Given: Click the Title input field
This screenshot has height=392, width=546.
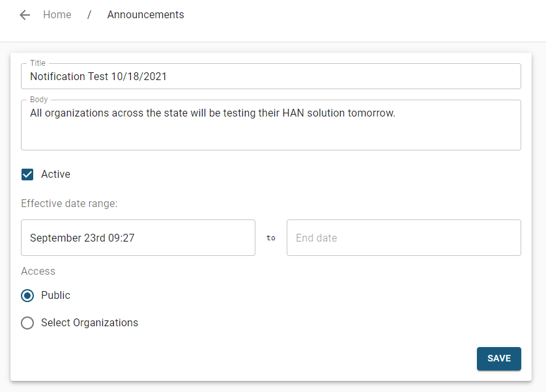Looking at the screenshot, I should click(271, 76).
